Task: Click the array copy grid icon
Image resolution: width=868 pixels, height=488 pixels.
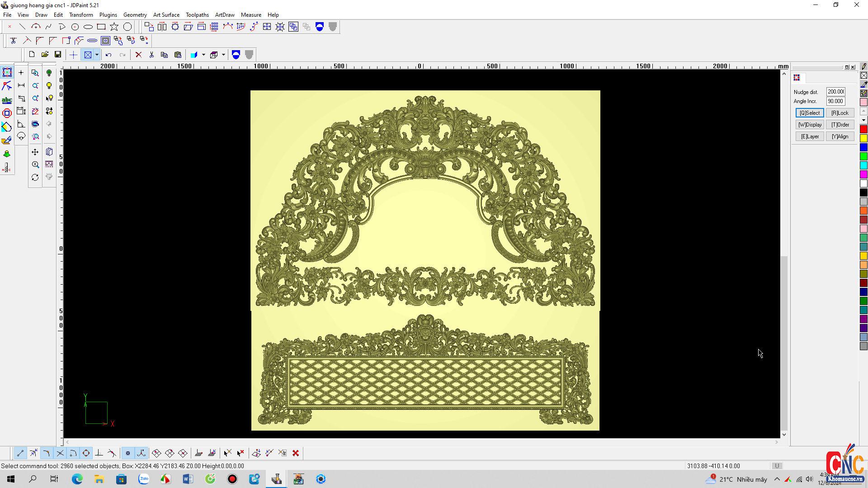Action: tap(214, 27)
